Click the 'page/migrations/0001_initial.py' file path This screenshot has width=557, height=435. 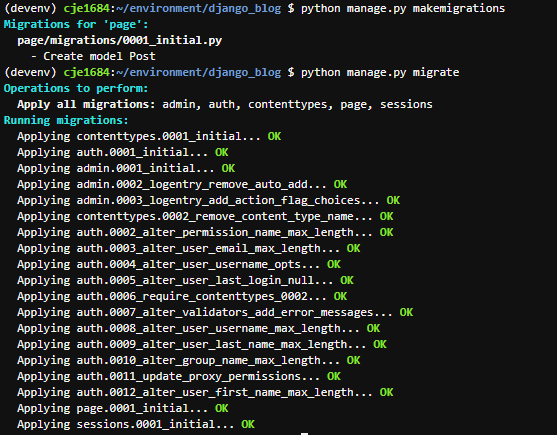(120, 40)
